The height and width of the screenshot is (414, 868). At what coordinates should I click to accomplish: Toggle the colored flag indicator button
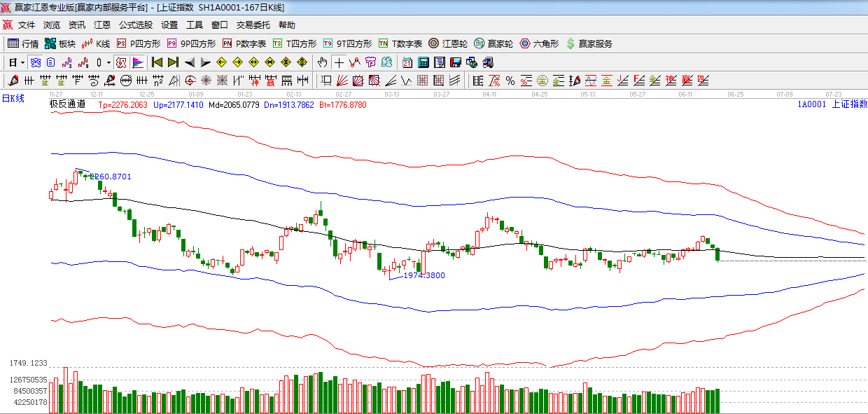(x=137, y=62)
